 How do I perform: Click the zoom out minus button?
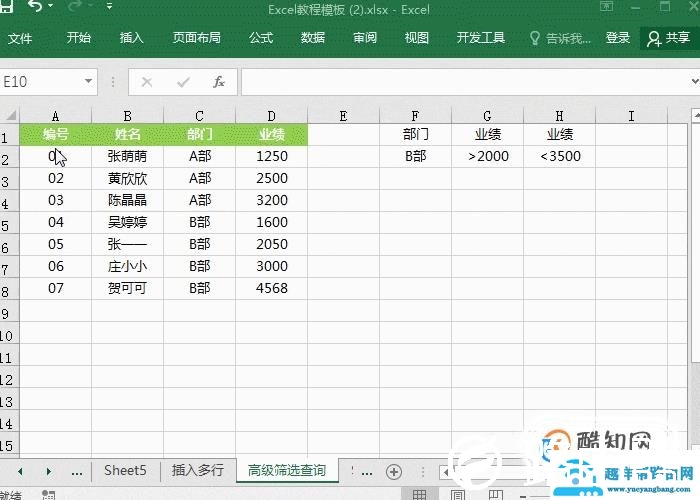pyautogui.click(x=523, y=496)
